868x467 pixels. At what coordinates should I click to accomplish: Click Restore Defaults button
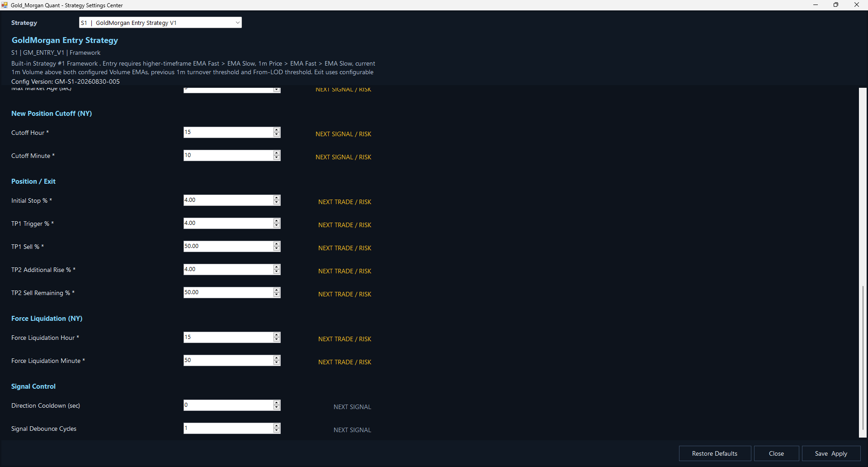click(715, 453)
